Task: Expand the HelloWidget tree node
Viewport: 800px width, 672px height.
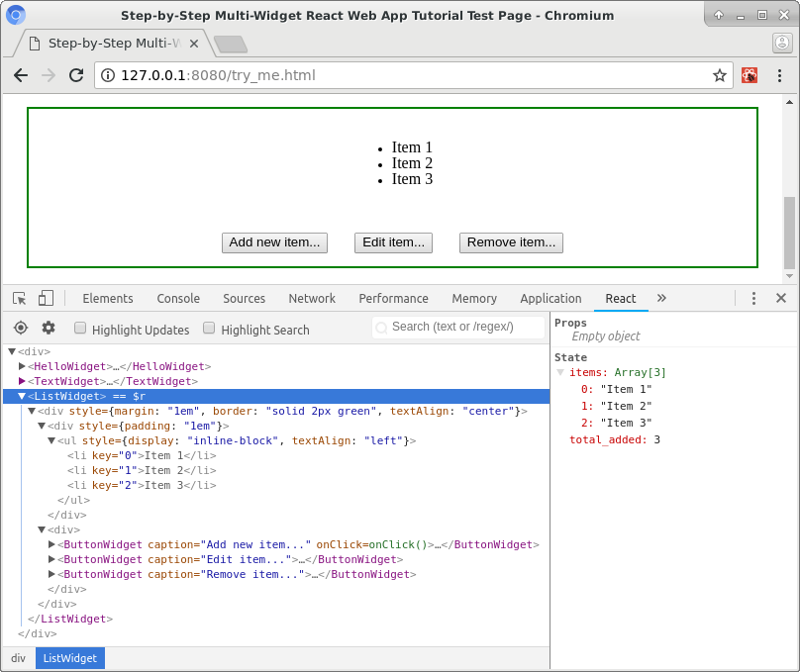Action: [x=22, y=366]
